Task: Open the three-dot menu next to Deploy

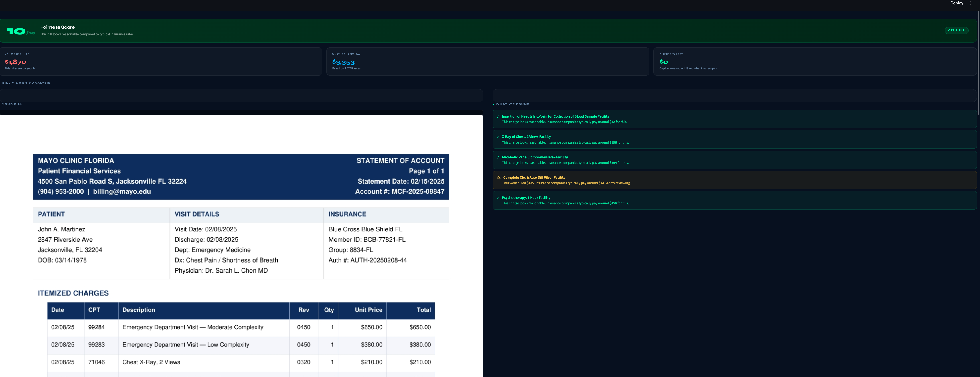Action: (971, 3)
